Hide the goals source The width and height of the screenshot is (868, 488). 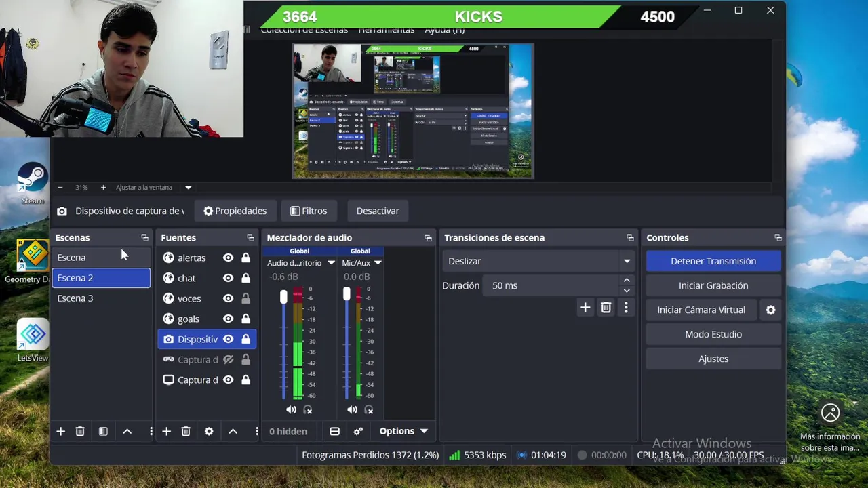228,319
